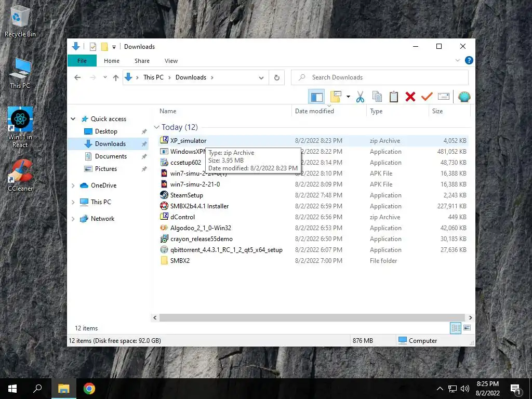Toggle the preview pane toolbar button
The height and width of the screenshot is (399, 532).
tap(316, 97)
